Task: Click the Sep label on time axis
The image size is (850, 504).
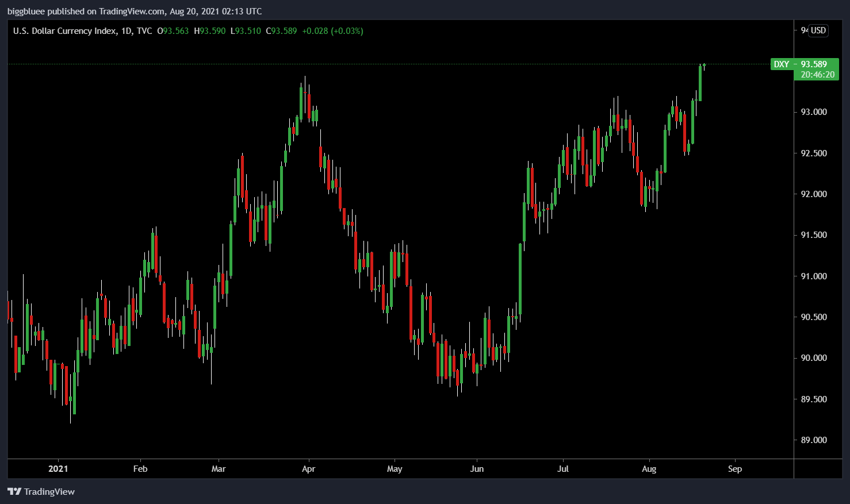Action: [x=735, y=469]
